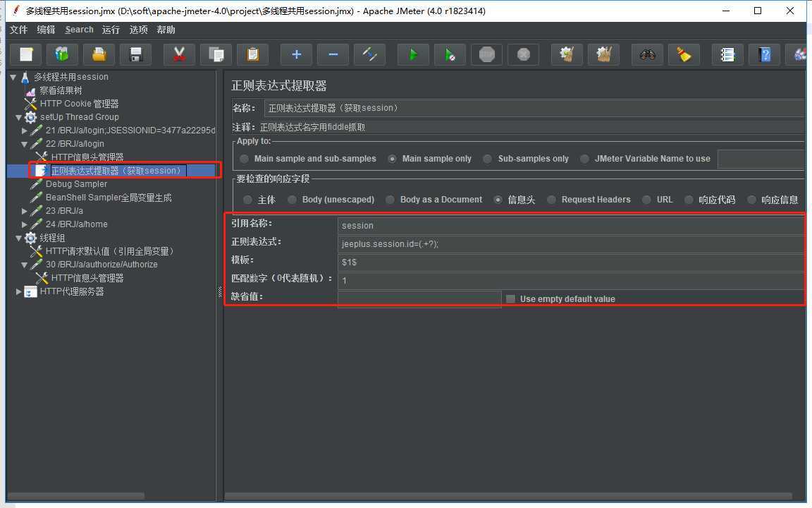Image resolution: width=812 pixels, height=508 pixels.
Task: Select Request Headers radio
Action: (551, 200)
